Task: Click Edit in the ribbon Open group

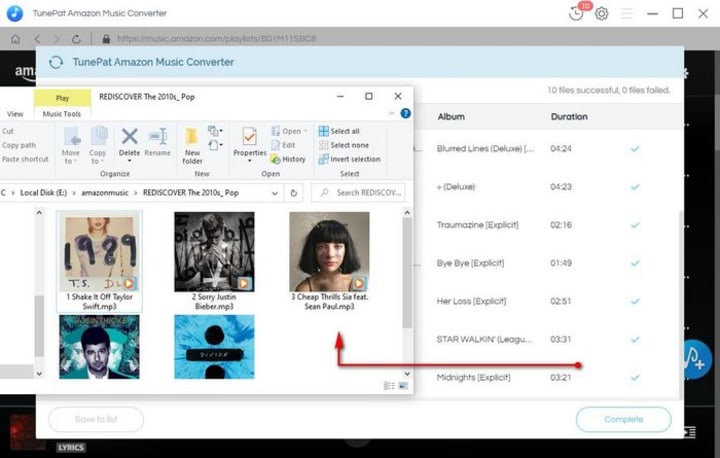Action: (283, 145)
